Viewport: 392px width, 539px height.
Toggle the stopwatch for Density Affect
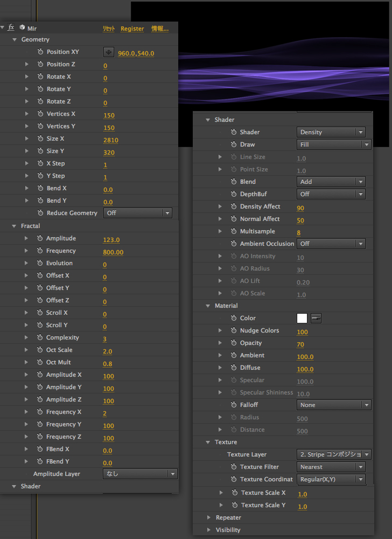[x=234, y=206]
